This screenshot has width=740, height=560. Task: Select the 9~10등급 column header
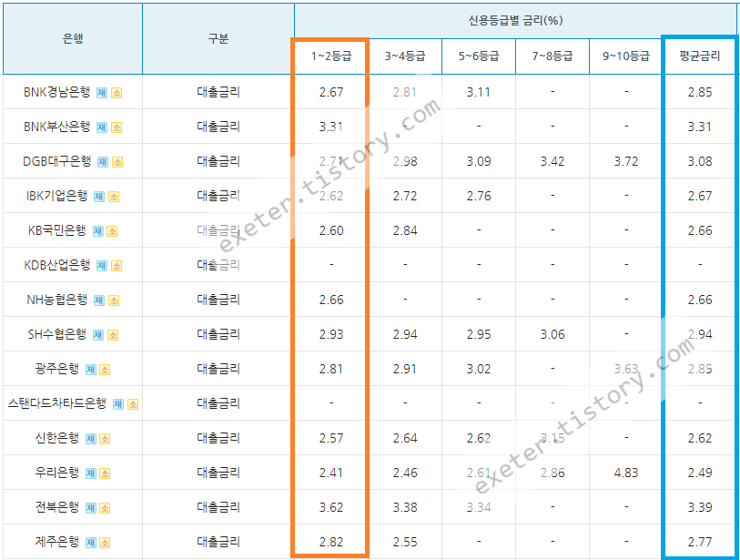[626, 56]
